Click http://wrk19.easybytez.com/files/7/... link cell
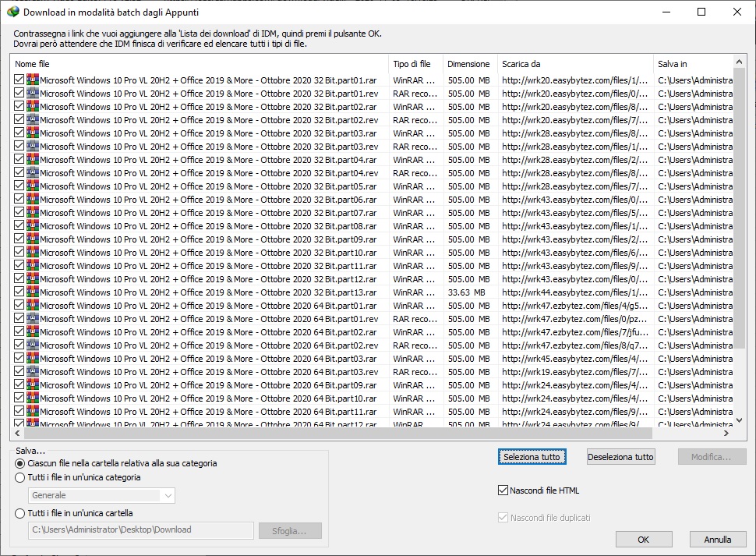The image size is (756, 556). [574, 372]
